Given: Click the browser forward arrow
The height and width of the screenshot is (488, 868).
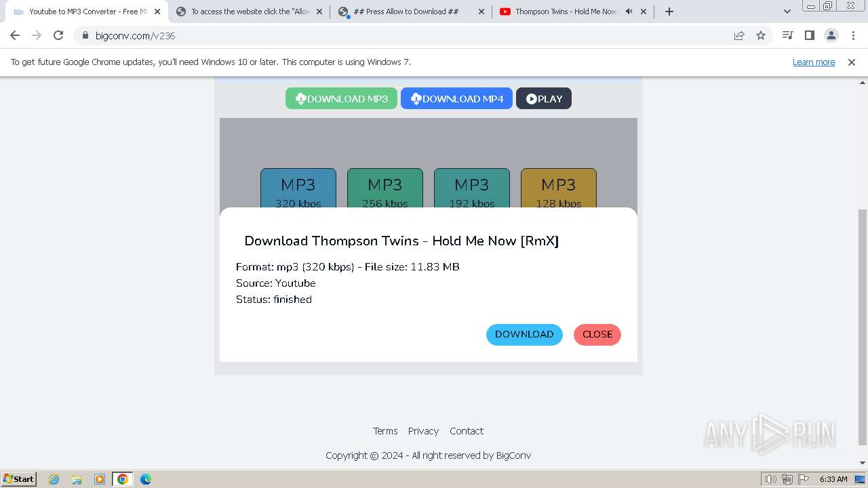Looking at the screenshot, I should click(x=37, y=35).
